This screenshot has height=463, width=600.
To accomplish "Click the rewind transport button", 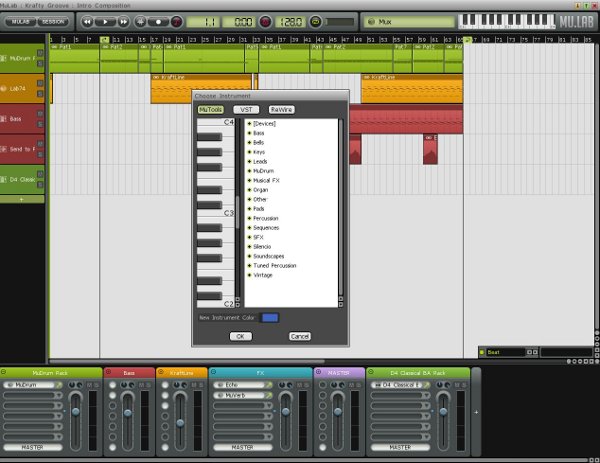I will point(87,22).
